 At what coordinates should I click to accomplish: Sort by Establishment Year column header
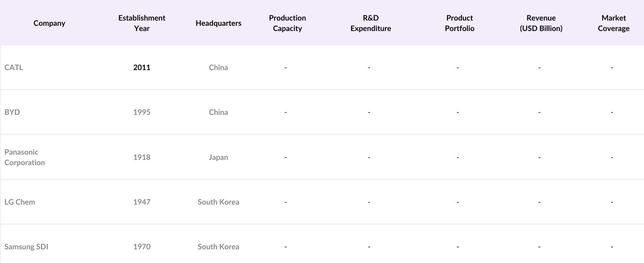142,23
